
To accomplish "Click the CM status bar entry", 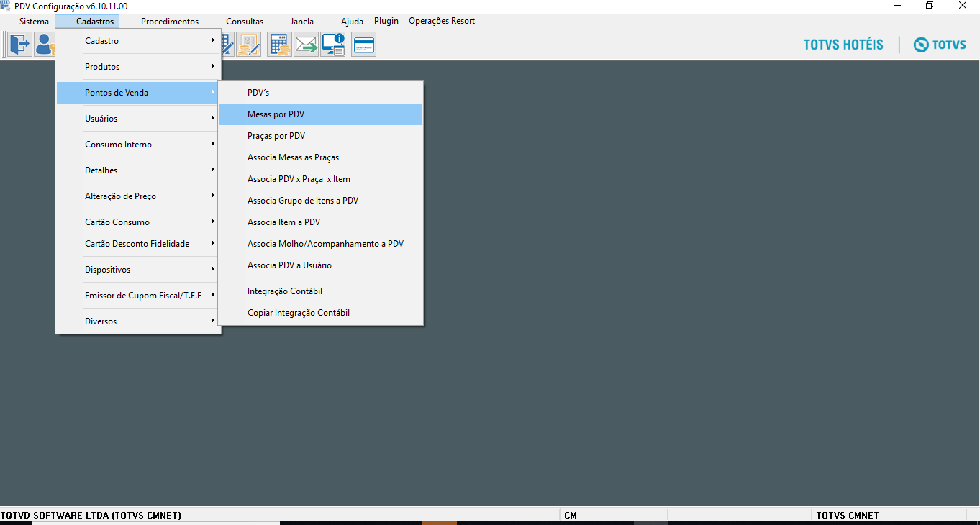I will [x=571, y=515].
